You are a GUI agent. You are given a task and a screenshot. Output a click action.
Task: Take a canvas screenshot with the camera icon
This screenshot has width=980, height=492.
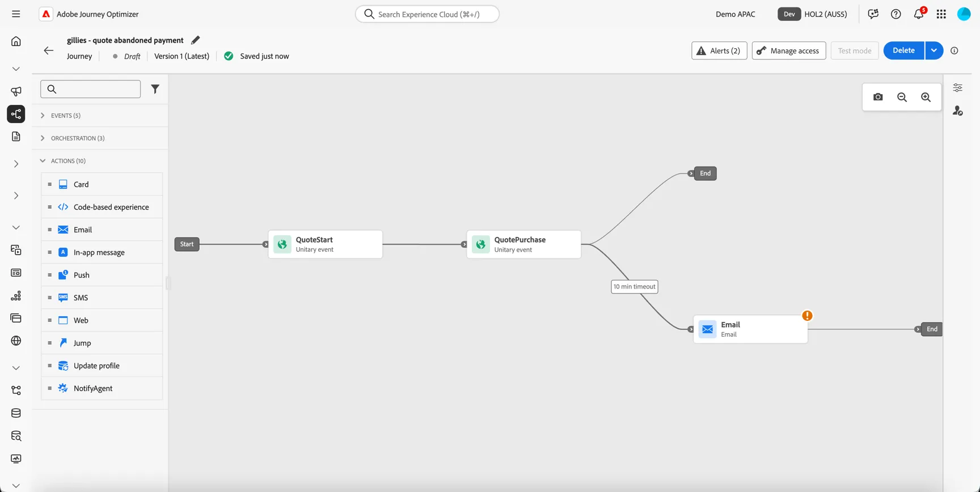point(878,97)
